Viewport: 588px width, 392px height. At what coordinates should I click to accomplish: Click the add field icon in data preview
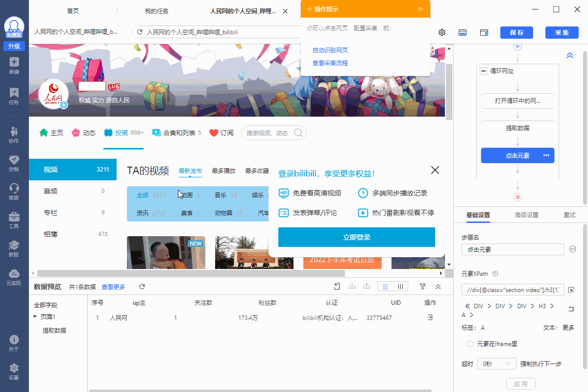pyautogui.click(x=337, y=287)
